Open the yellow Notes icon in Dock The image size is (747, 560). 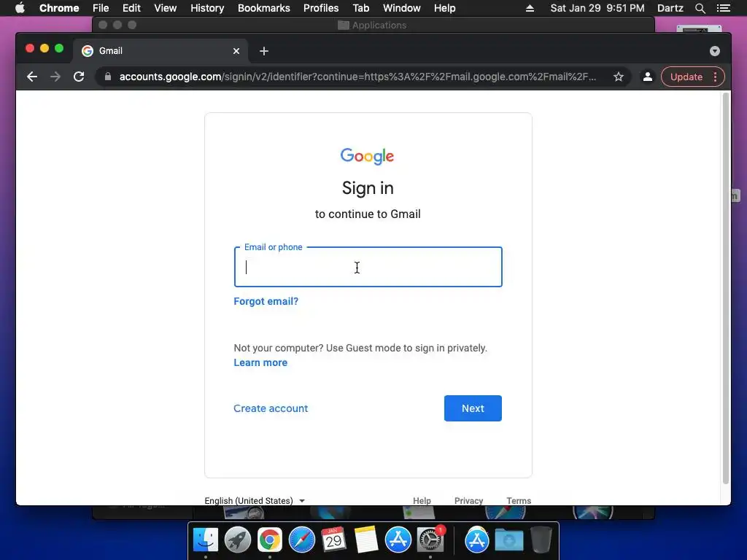pyautogui.click(x=366, y=540)
